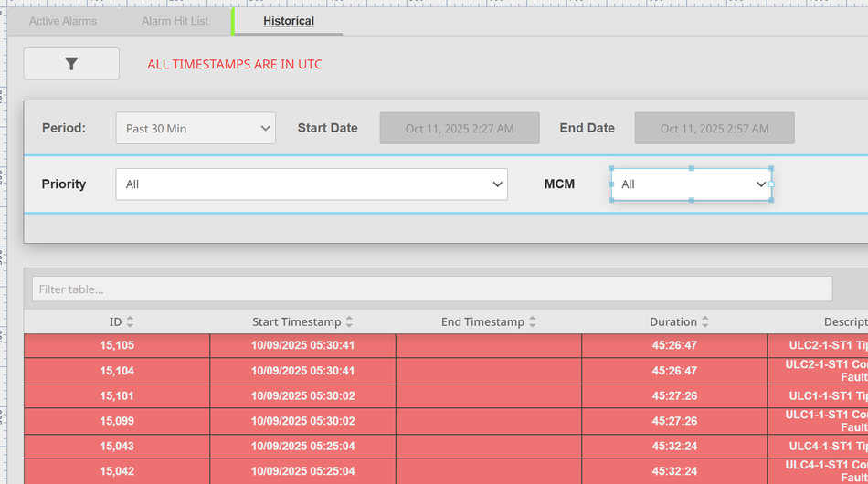Click start timestamp of alarm 15,101
The width and height of the screenshot is (868, 484).
(302, 396)
